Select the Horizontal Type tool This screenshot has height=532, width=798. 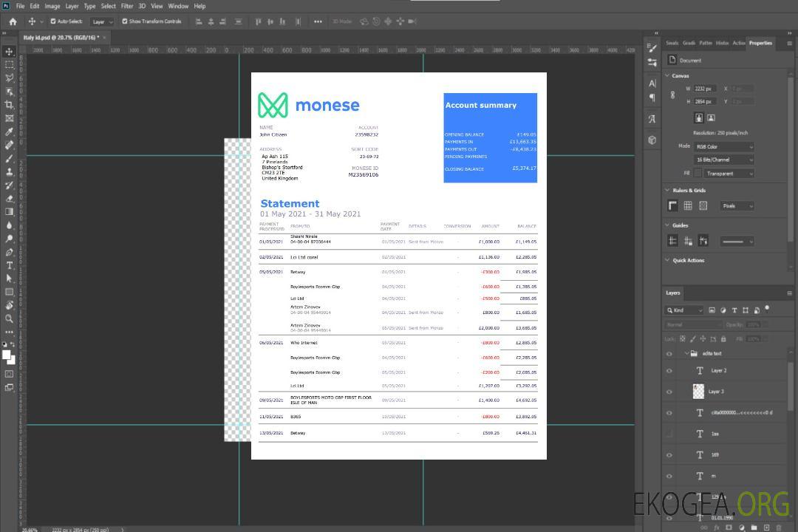[9, 265]
